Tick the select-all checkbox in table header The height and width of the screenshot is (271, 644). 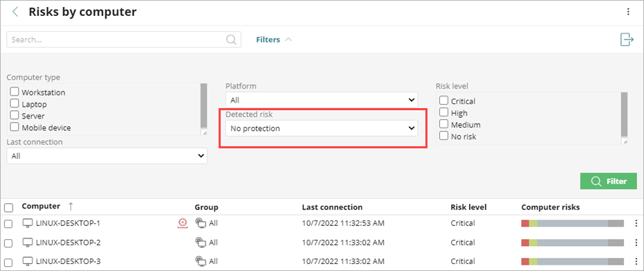tap(8, 207)
